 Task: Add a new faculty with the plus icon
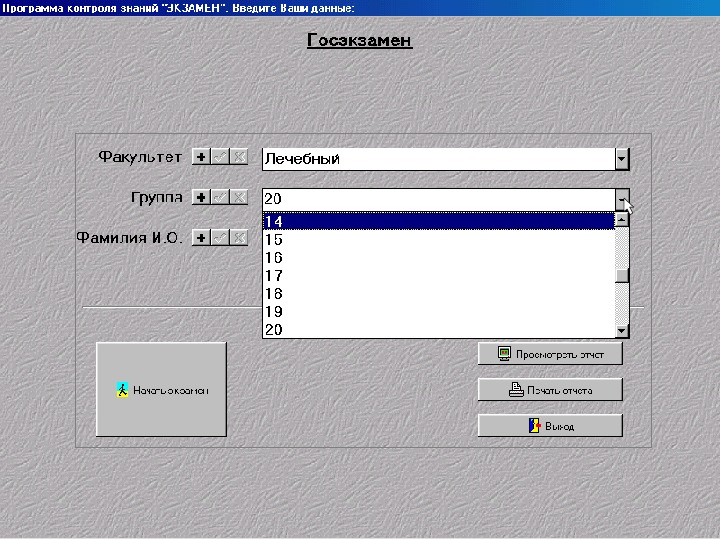point(201,157)
